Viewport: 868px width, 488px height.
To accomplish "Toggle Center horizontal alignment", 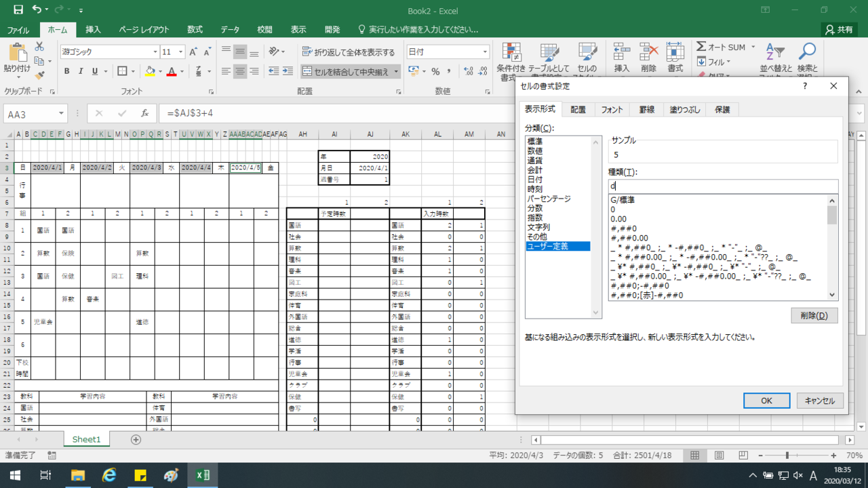I will [x=240, y=71].
